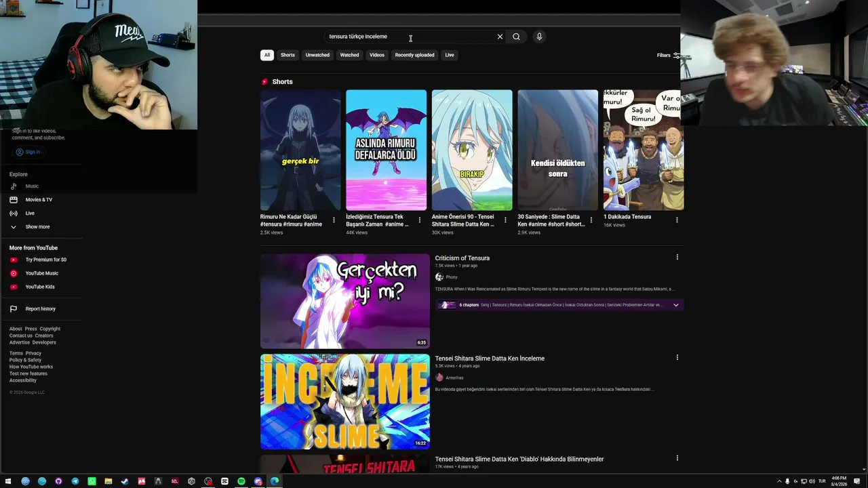Open Discord from the taskbar
Viewport: 868px width, 488px height.
(x=258, y=481)
